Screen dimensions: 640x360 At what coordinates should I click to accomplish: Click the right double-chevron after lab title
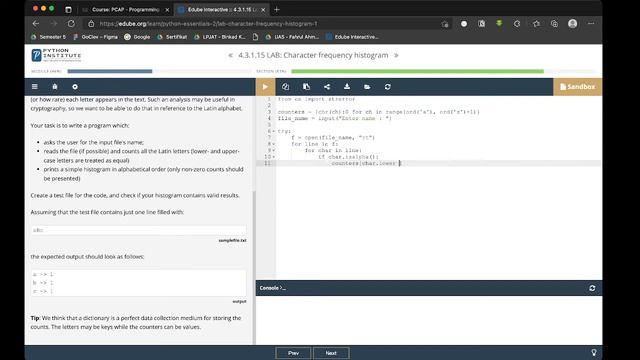pyautogui.click(x=396, y=55)
